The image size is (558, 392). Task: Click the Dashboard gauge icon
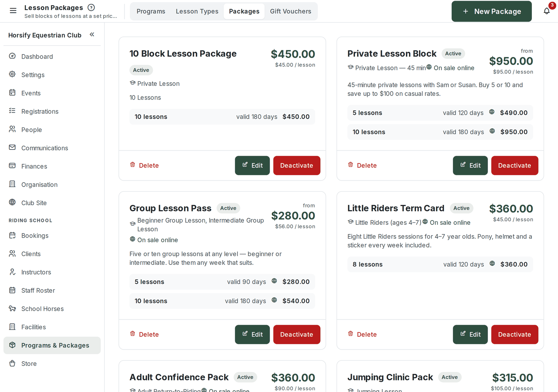point(12,56)
